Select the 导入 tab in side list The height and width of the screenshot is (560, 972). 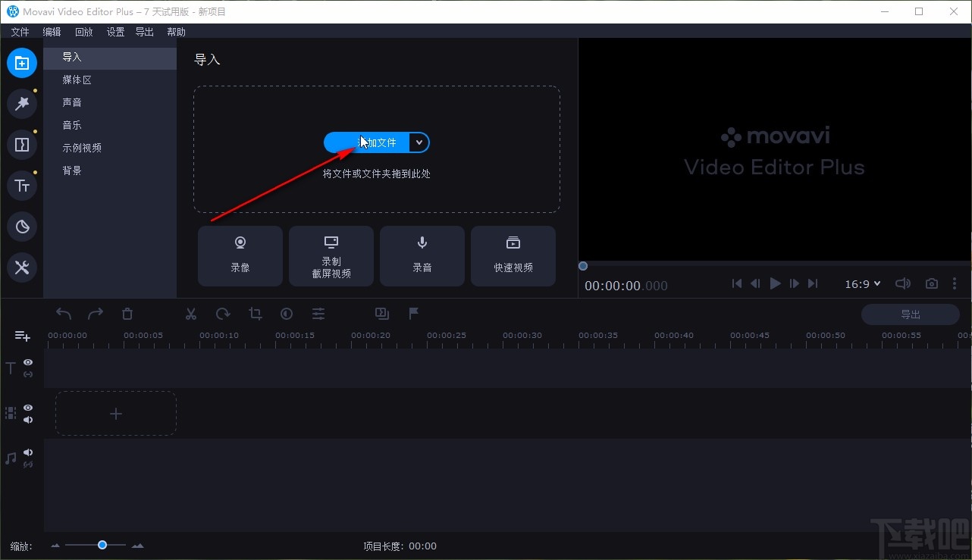pyautogui.click(x=110, y=58)
